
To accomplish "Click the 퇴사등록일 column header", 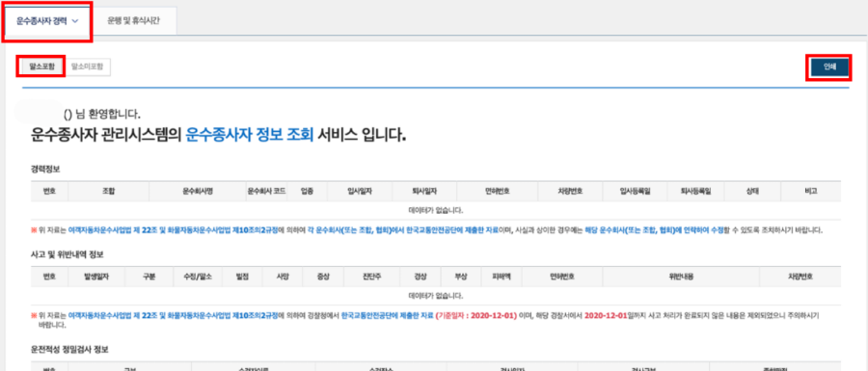I will click(x=695, y=191).
